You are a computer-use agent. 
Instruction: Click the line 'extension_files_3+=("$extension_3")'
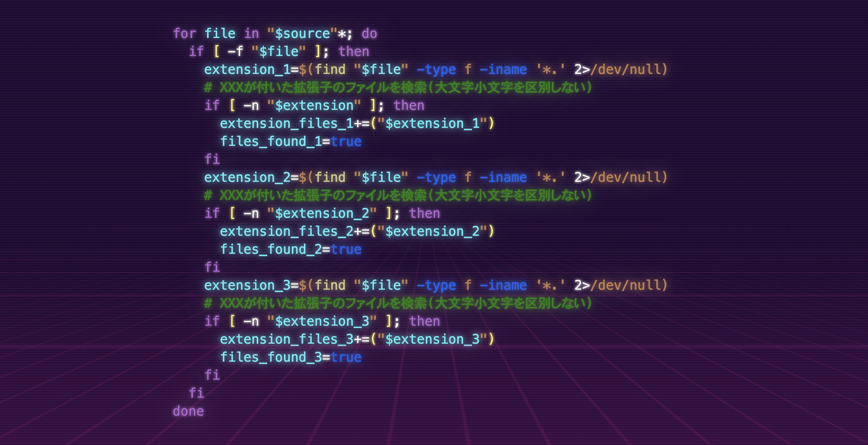tap(357, 339)
